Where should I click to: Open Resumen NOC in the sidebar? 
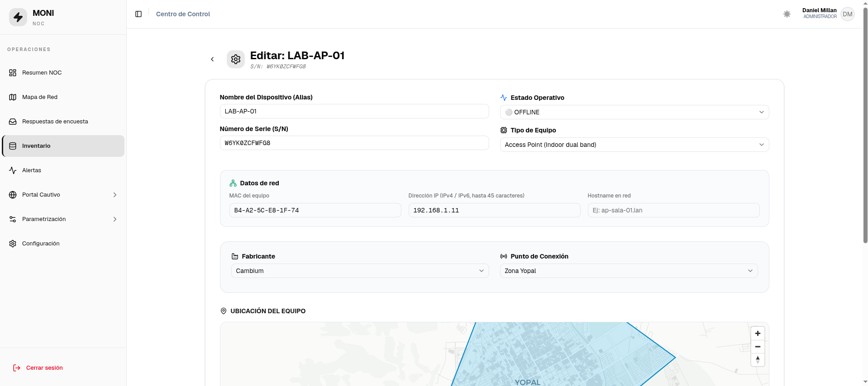[x=63, y=73]
